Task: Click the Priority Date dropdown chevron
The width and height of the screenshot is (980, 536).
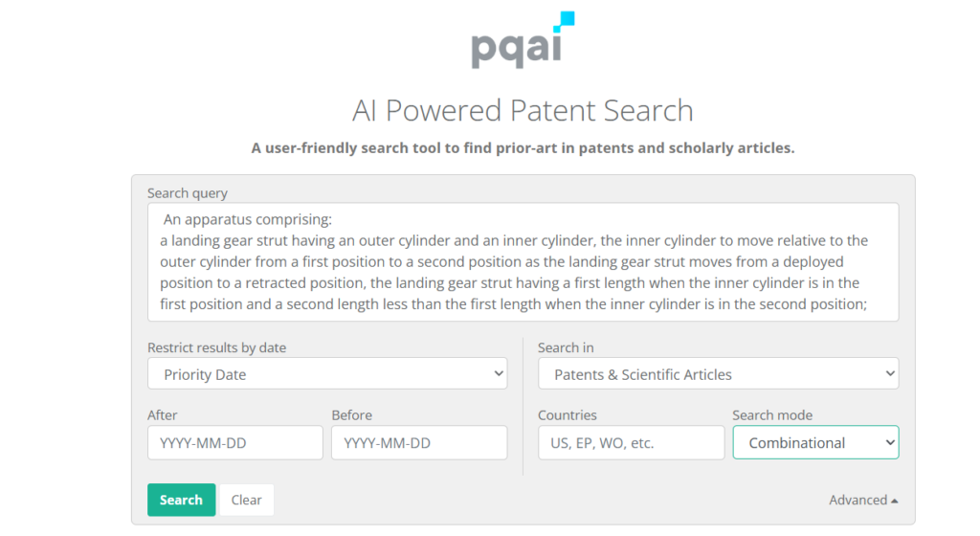Action: click(498, 373)
